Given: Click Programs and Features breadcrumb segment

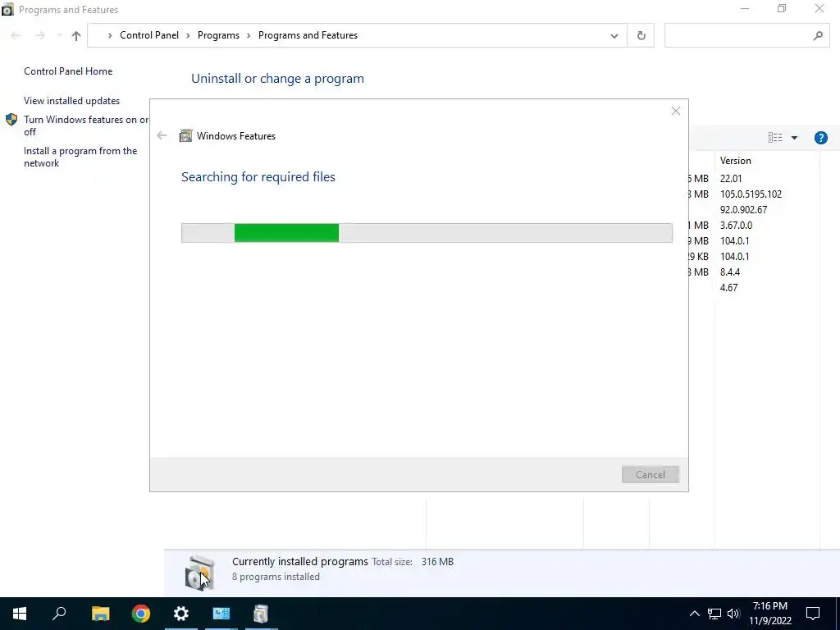Looking at the screenshot, I should click(308, 35).
